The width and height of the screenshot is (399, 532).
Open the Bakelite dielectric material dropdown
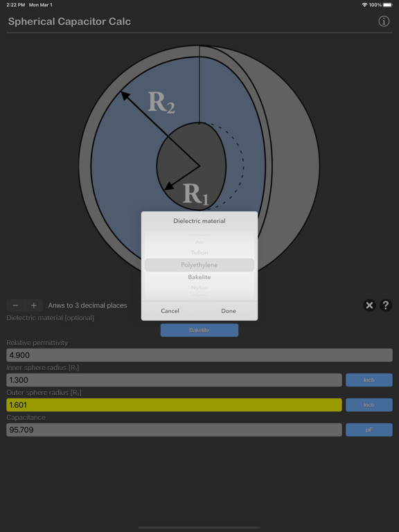click(199, 330)
